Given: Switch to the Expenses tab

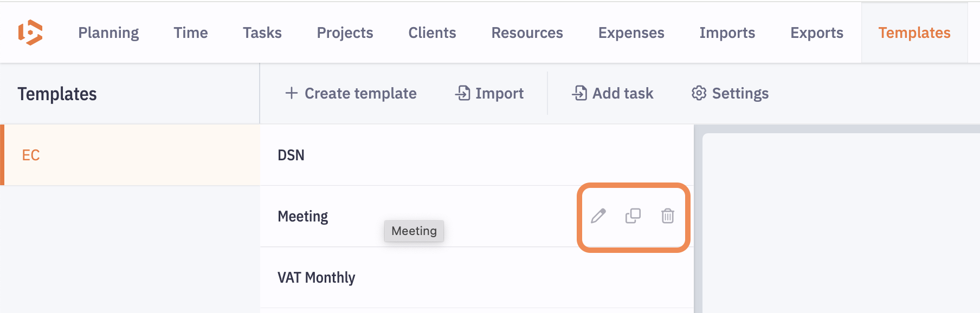Looking at the screenshot, I should click(631, 33).
